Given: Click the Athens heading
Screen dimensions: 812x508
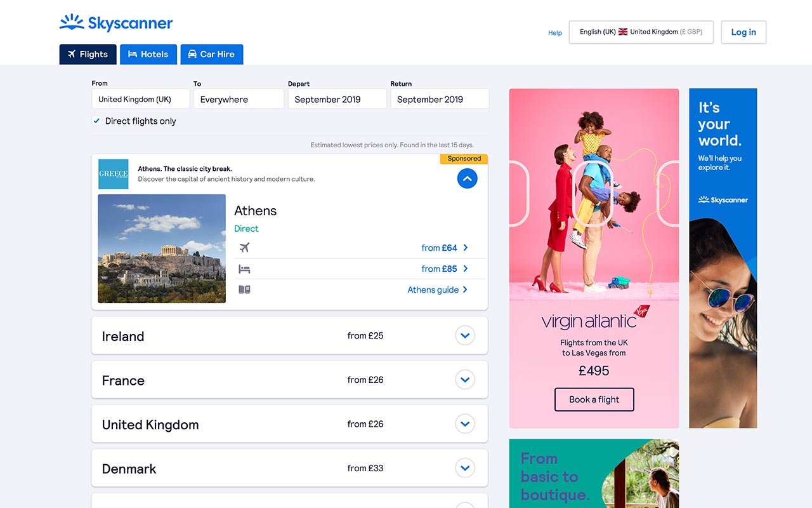Looking at the screenshot, I should (x=256, y=211).
